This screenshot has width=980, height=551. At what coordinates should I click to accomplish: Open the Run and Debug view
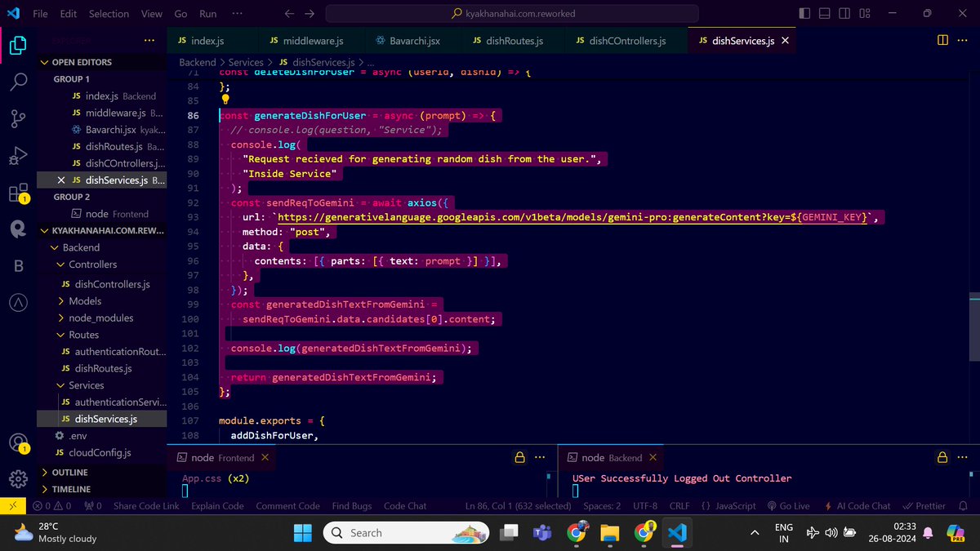tap(18, 155)
